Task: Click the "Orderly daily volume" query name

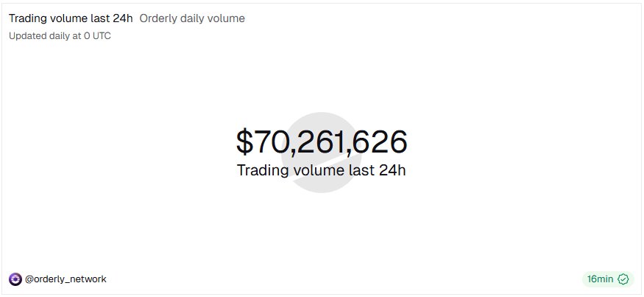Action: [x=192, y=18]
